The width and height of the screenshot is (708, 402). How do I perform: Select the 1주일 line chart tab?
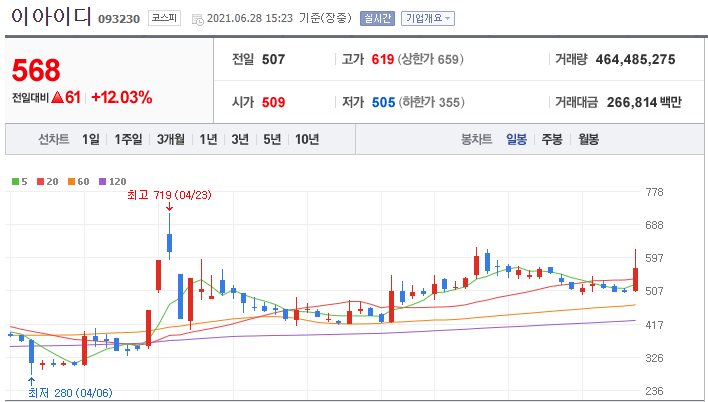[x=128, y=139]
